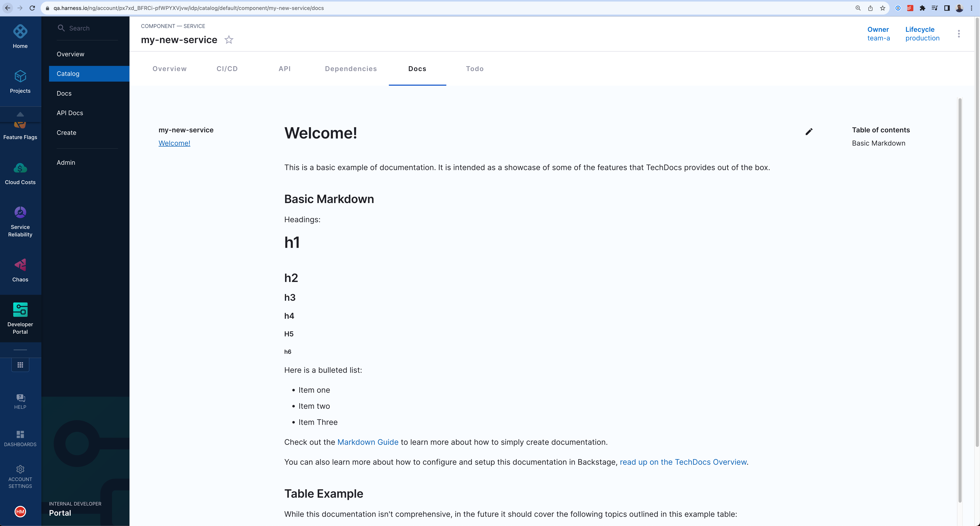The width and height of the screenshot is (980, 526).
Task: Open the Dashboards icon
Action: pos(20,434)
